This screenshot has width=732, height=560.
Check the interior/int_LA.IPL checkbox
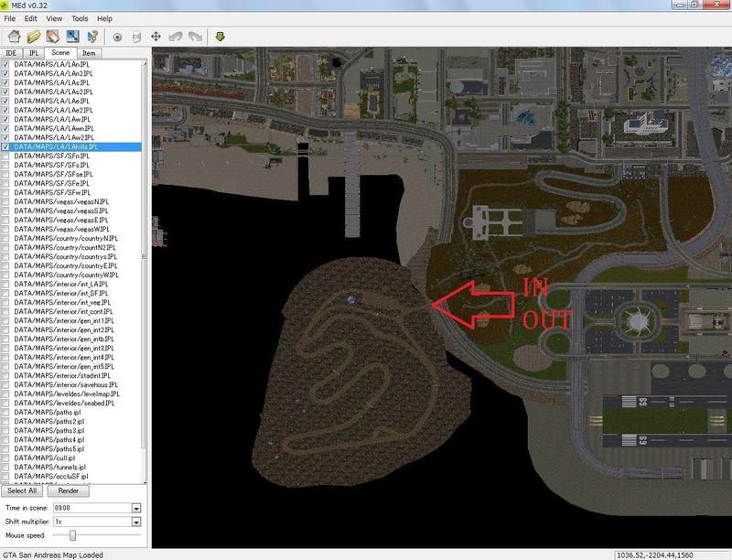point(5,285)
